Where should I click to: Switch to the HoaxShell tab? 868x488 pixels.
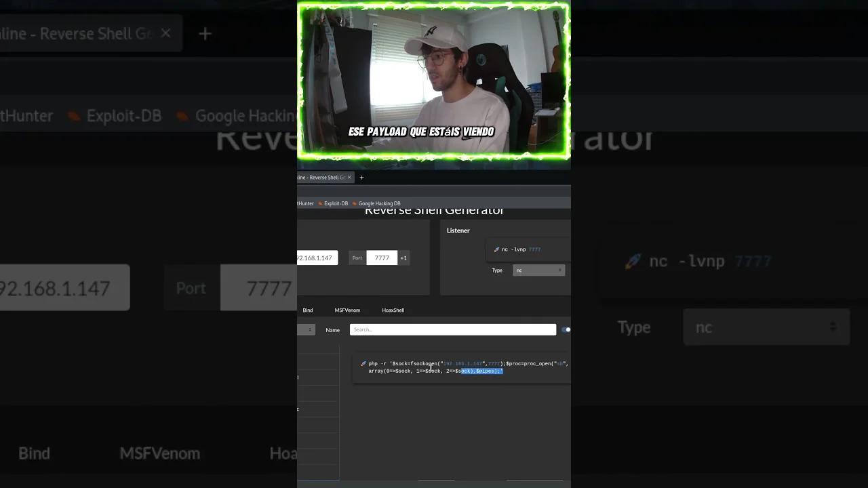[393, 310]
